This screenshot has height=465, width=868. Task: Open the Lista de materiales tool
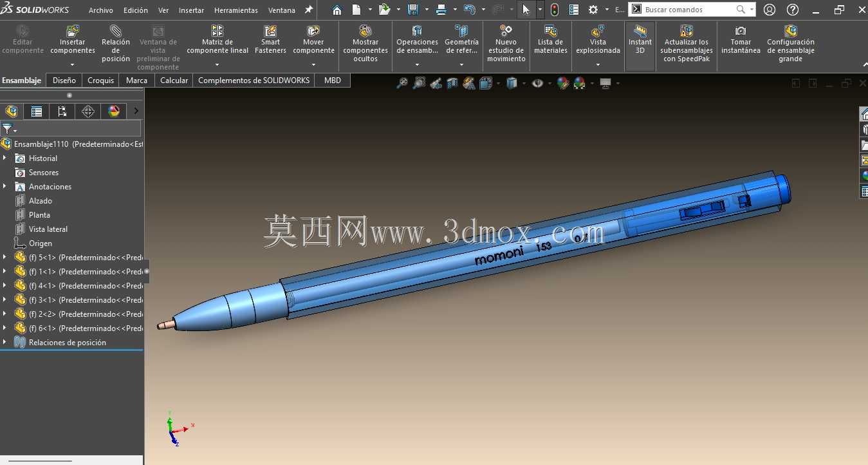point(551,39)
